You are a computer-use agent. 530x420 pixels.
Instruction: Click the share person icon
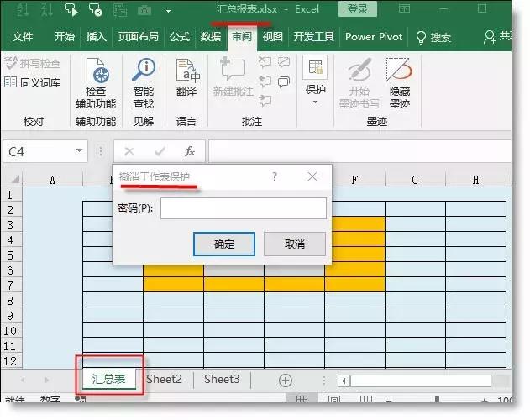tap(489, 37)
